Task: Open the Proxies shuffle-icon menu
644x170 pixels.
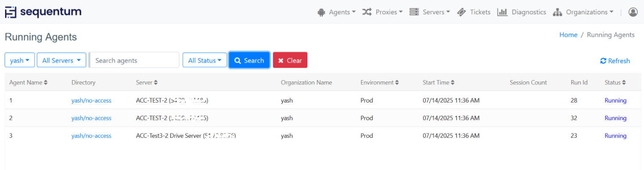Action: (x=382, y=12)
